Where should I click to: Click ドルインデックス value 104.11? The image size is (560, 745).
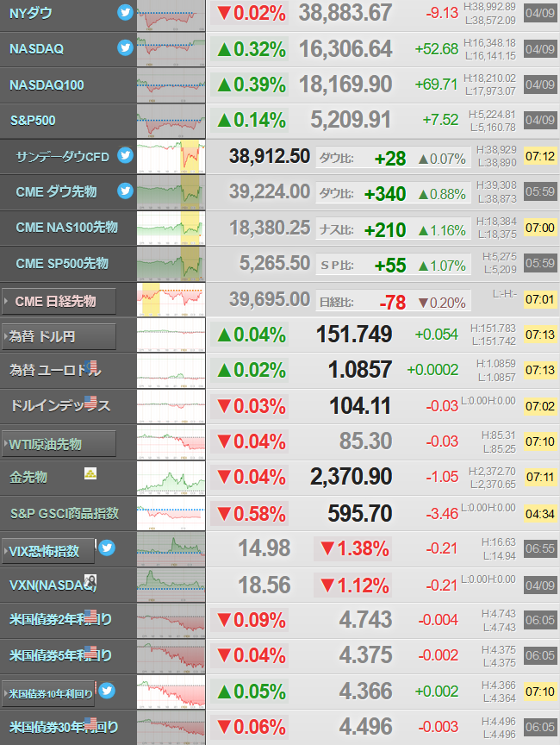click(360, 406)
